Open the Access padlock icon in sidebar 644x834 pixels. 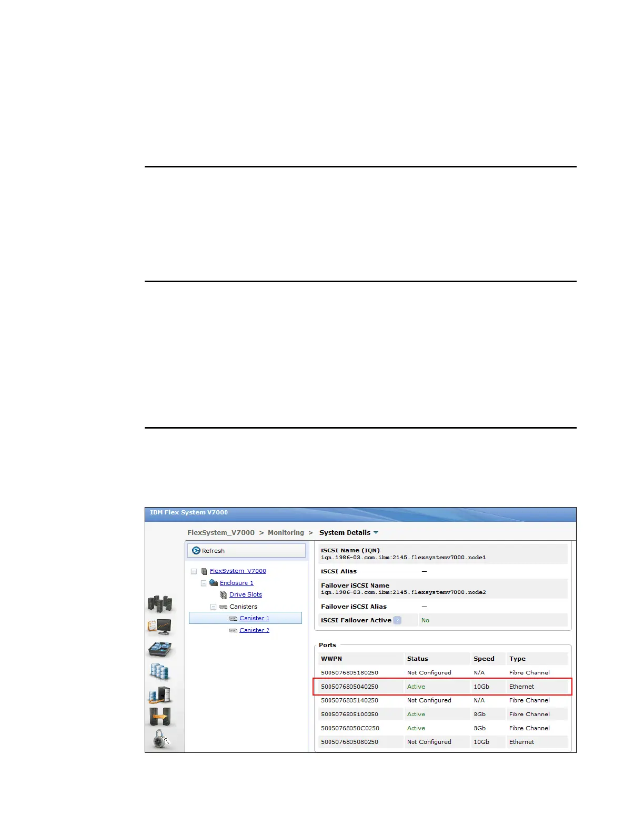tap(162, 740)
